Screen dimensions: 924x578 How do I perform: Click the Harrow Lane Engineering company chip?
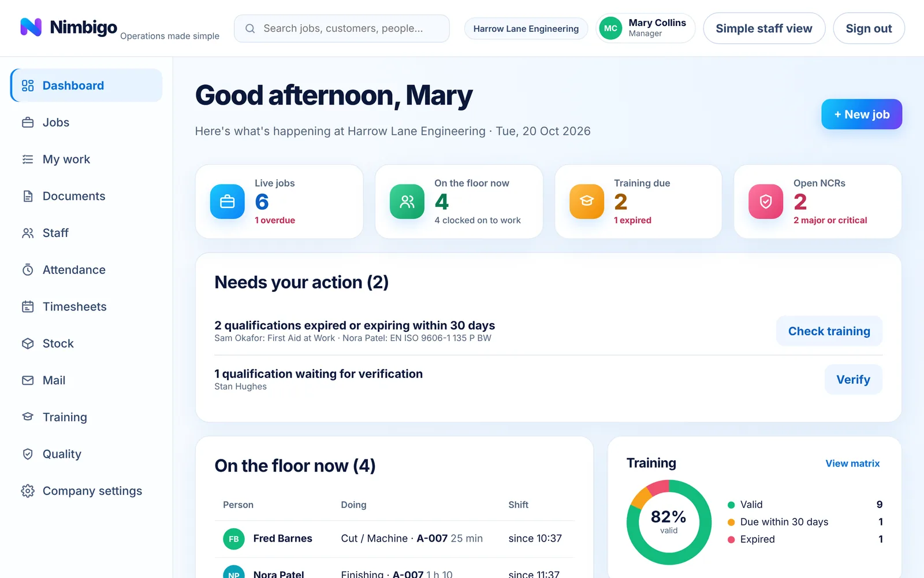click(x=526, y=28)
